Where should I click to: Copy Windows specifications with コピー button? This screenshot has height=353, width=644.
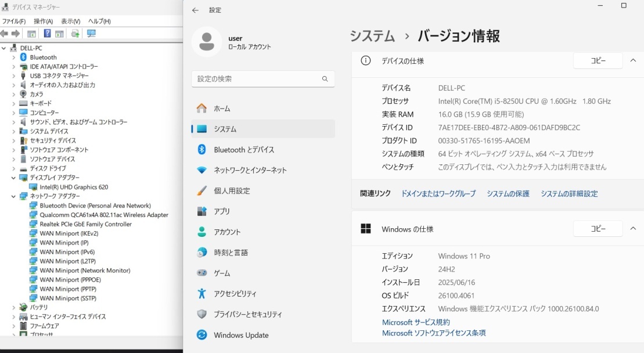pos(598,229)
